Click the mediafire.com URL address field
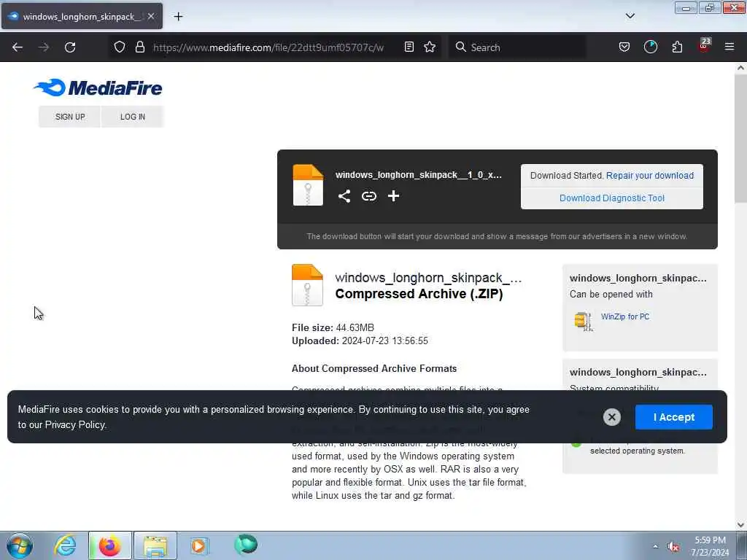This screenshot has width=747, height=560. (268, 47)
